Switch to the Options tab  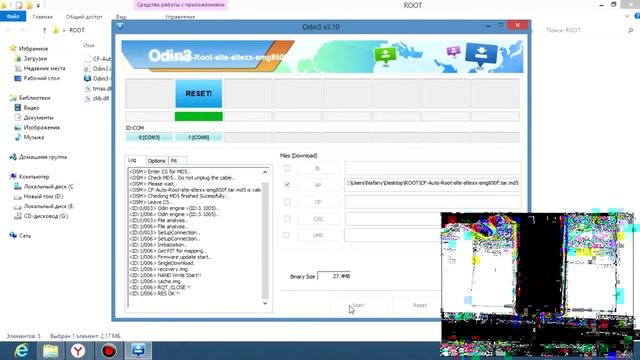157,161
